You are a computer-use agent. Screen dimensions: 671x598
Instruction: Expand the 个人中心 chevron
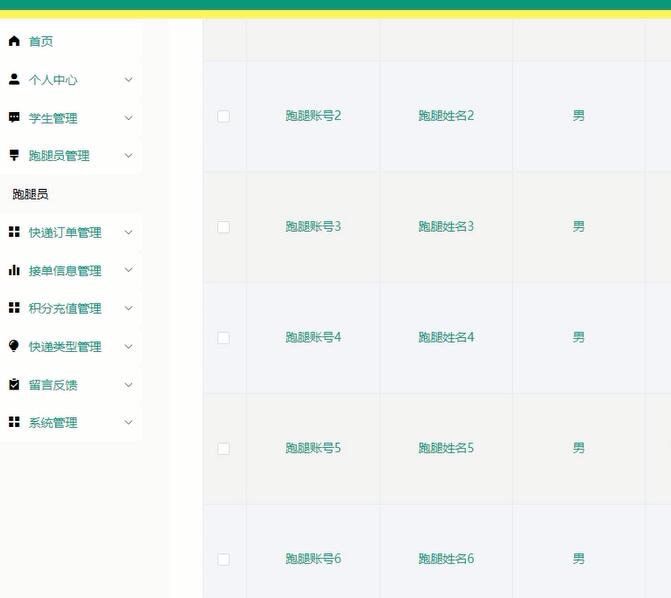128,80
